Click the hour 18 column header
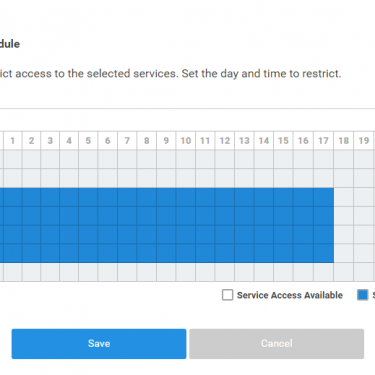The width and height of the screenshot is (375, 375). point(344,140)
